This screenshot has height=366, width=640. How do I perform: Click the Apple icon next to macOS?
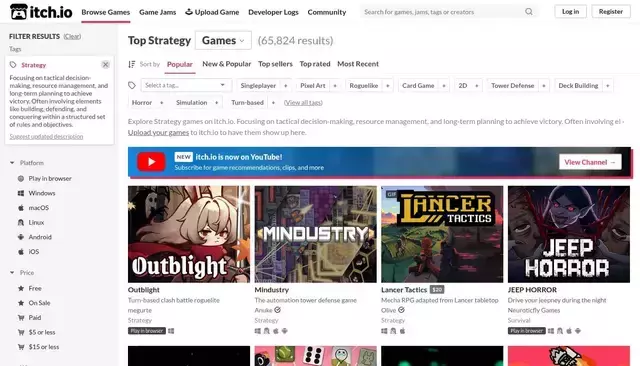point(21,208)
